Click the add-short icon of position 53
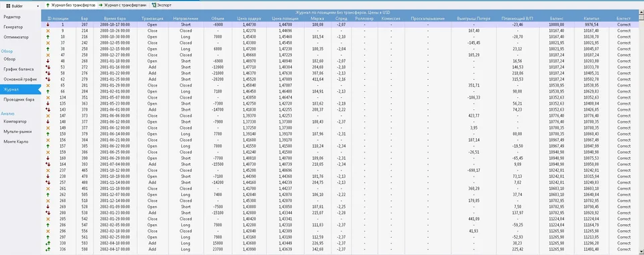Screen dimensions: 644x255 tap(48, 67)
